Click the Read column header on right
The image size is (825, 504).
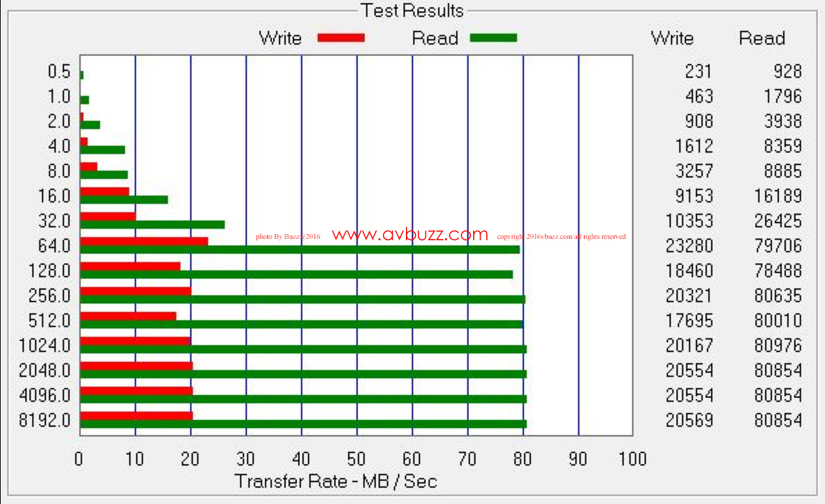(762, 38)
